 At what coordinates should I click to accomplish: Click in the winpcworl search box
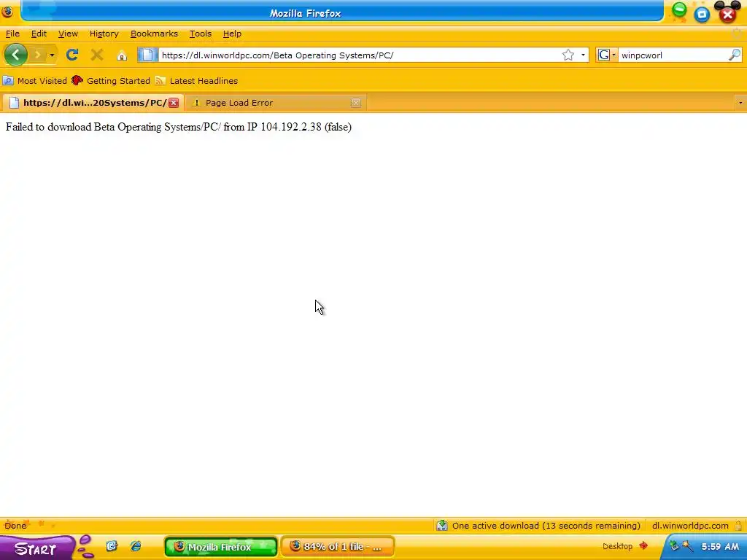coord(673,55)
